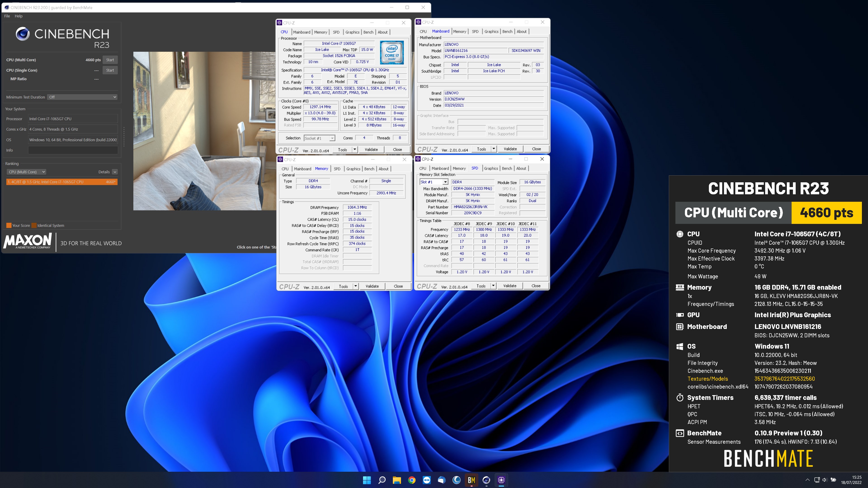Viewport: 868px width, 488px height.
Task: Click the 4660 pts yellow score box
Action: tap(827, 213)
